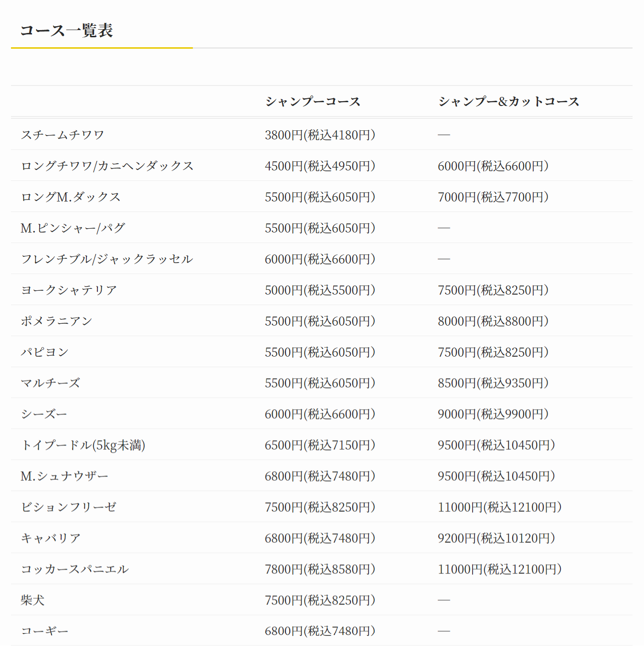Click マルチーズ shampoo price 5500円(税込6050円)
The height and width of the screenshot is (646, 644).
[x=320, y=383]
